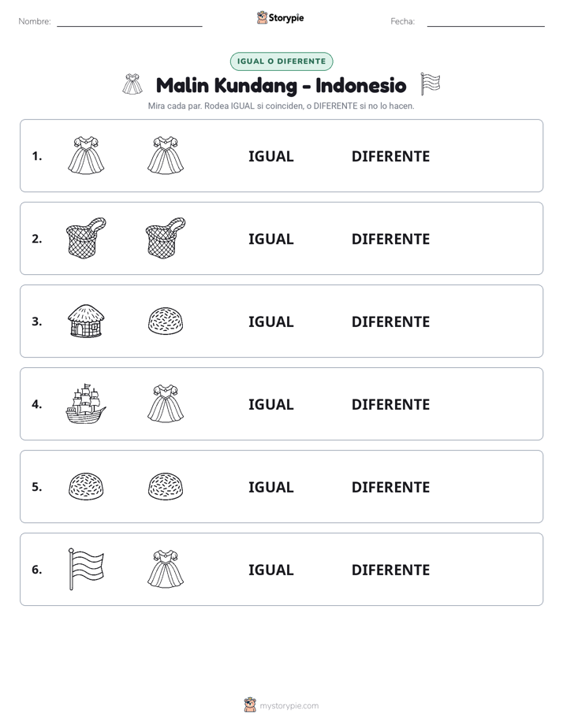The image size is (563, 728).
Task: Click the second fishing net in row 2
Action: 166,238
